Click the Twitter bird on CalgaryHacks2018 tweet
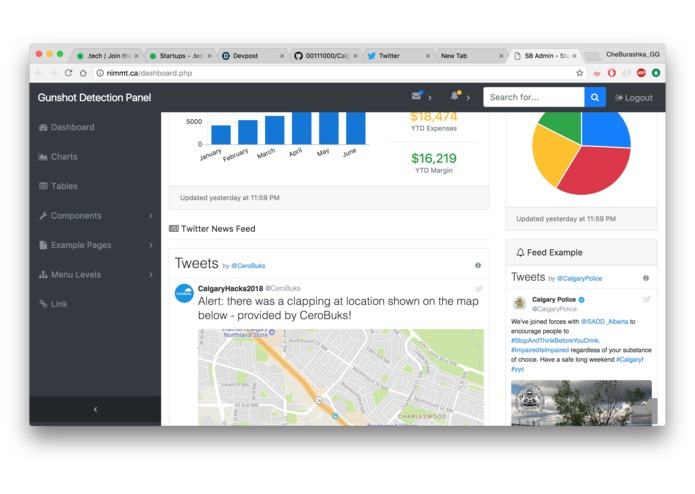Image resolution: width=695 pixels, height=494 pixels. (479, 288)
